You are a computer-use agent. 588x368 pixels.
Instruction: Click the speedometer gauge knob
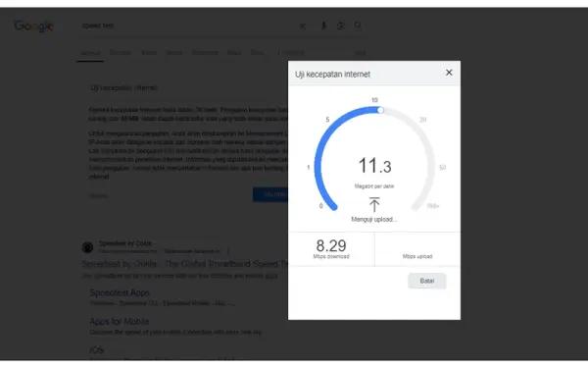[x=380, y=110]
